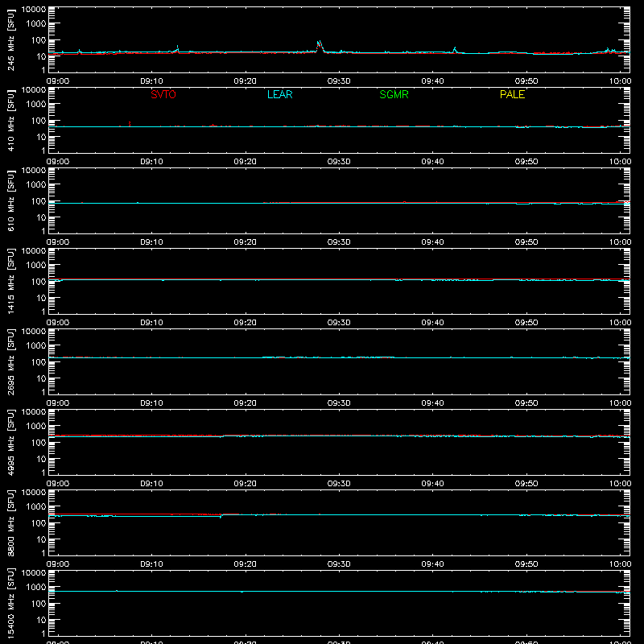Select the 15400 MHz [SFU] axis label
This screenshot has width=644, height=644.
(10, 603)
